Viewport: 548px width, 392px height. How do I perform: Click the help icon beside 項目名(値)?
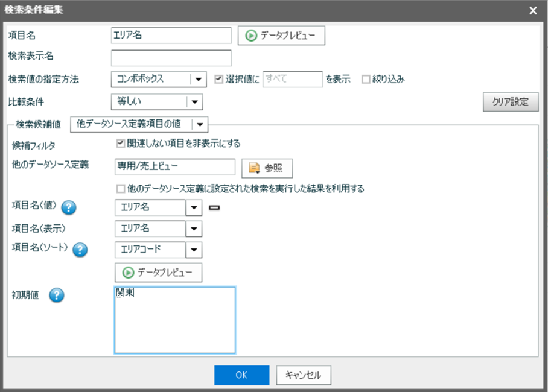coord(69,208)
